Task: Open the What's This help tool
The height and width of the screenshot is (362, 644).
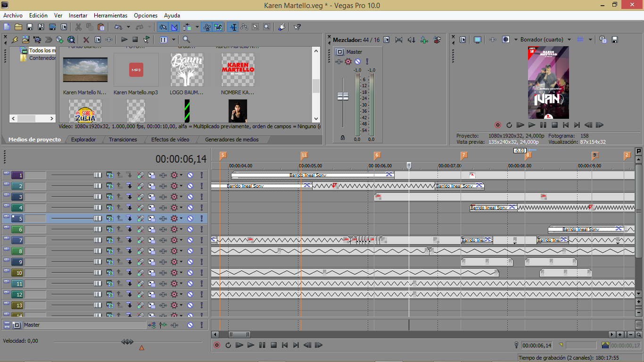Action: (297, 27)
